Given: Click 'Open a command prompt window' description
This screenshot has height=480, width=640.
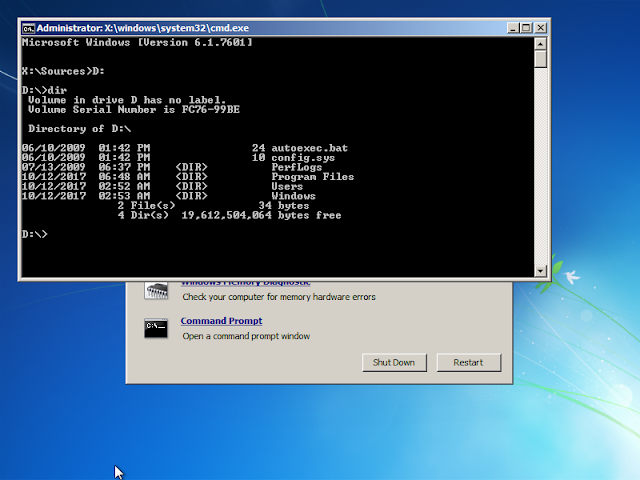Looking at the screenshot, I should pos(246,336).
